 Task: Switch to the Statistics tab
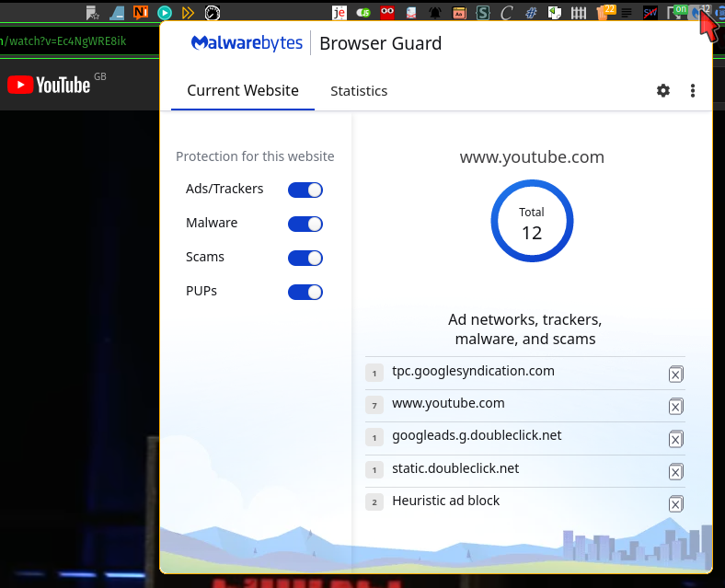pyautogui.click(x=359, y=91)
